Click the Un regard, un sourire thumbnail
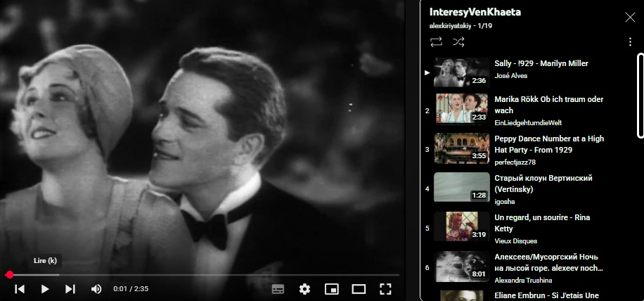644x301 pixels. [x=462, y=226]
